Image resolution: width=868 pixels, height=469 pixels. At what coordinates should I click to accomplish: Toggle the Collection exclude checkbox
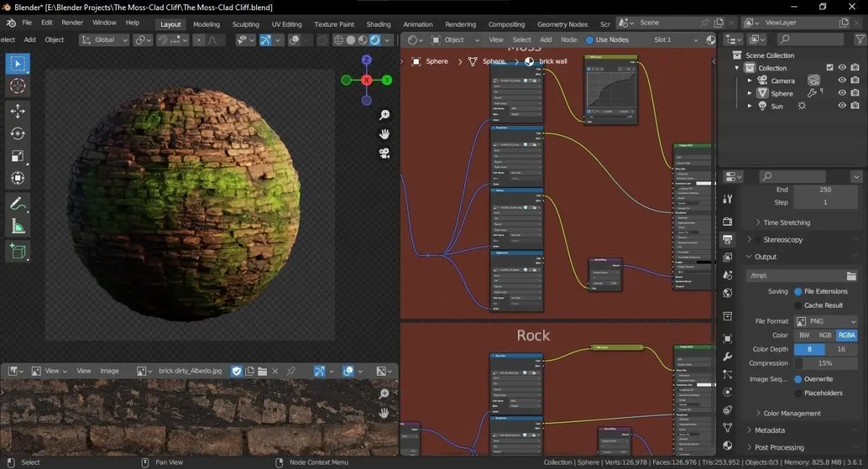tap(830, 68)
